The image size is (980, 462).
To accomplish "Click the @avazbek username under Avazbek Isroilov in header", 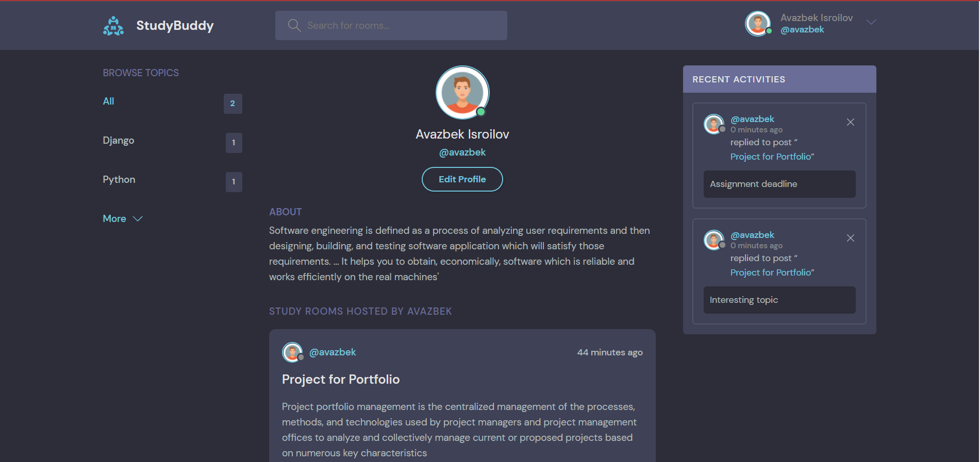I will 802,29.
